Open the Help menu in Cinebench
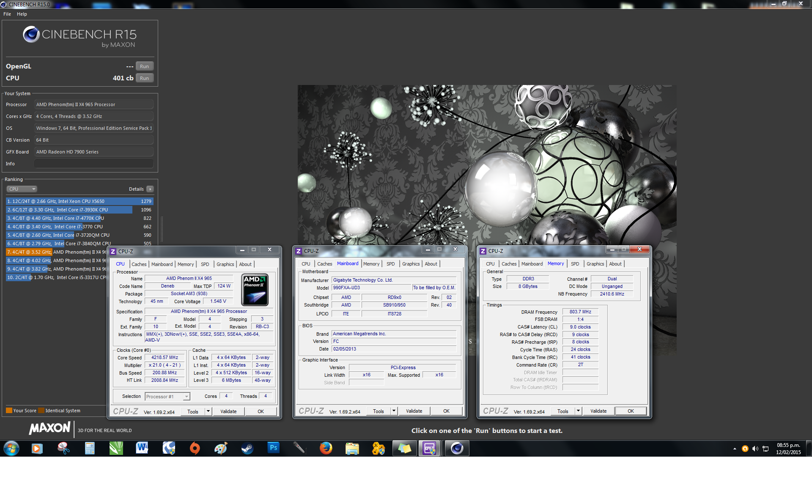The image size is (812, 504). click(22, 14)
